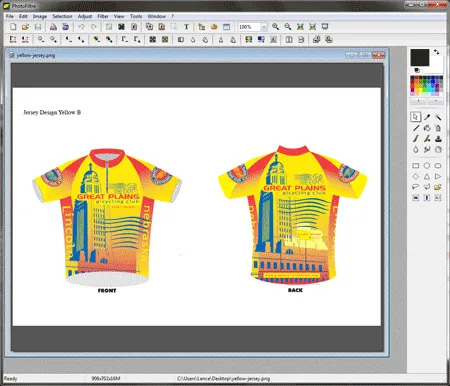The image size is (450, 386).
Task: Choose the Ellipse selection shape
Action: tap(427, 166)
